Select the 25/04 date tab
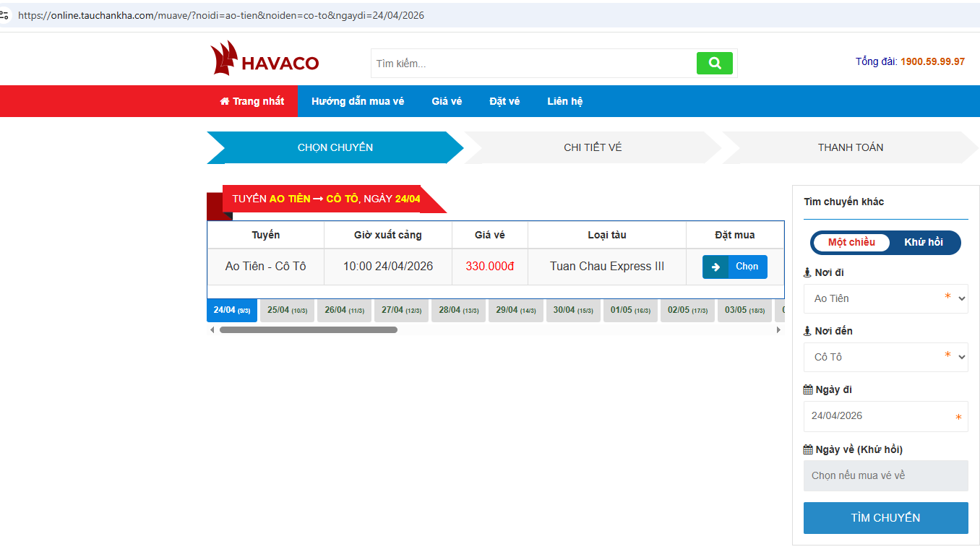The height and width of the screenshot is (552, 980). 287,311
